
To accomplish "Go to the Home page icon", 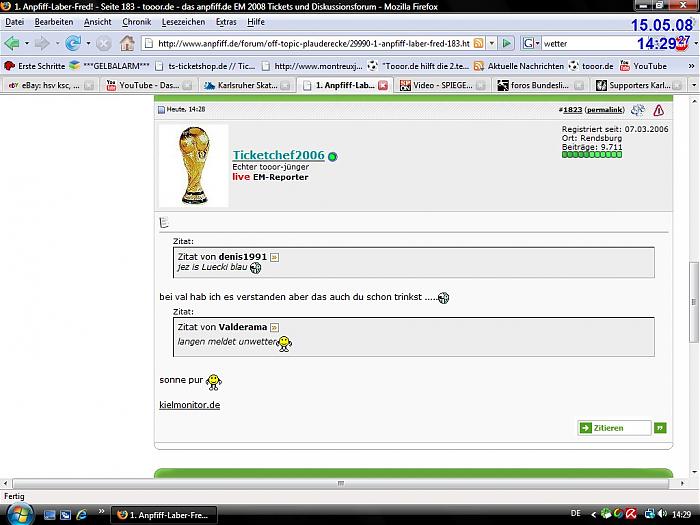I will coord(127,43).
